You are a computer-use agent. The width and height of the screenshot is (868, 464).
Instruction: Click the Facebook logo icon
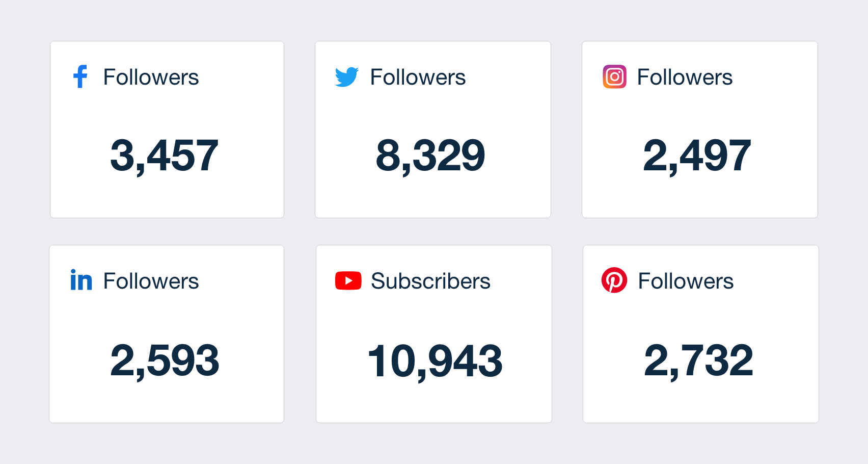tap(80, 76)
